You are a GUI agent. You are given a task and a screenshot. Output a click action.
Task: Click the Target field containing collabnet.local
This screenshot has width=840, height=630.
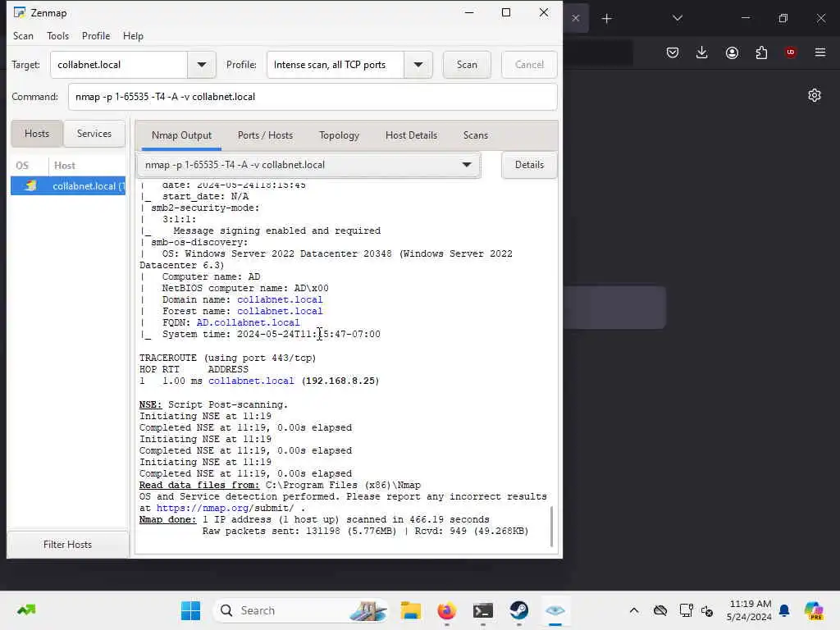point(119,65)
